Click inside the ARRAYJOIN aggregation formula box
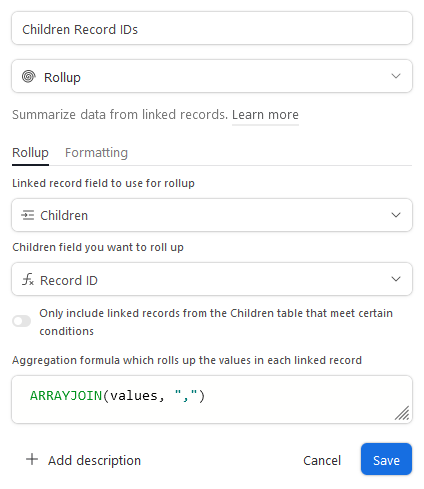 click(212, 399)
